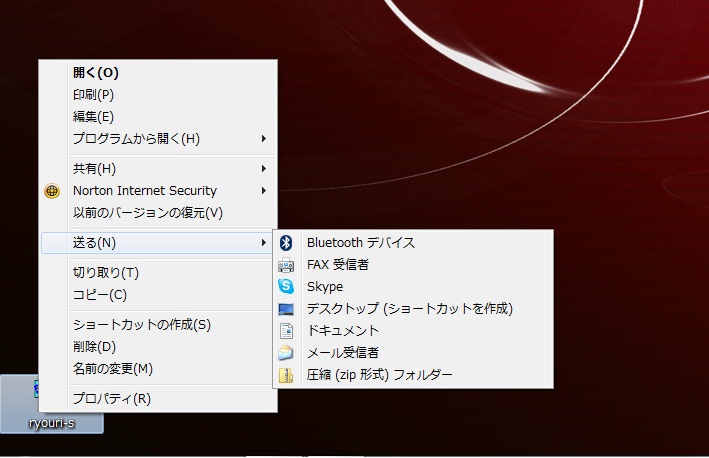Expand the 送る(N) submenu arrow

coord(264,243)
